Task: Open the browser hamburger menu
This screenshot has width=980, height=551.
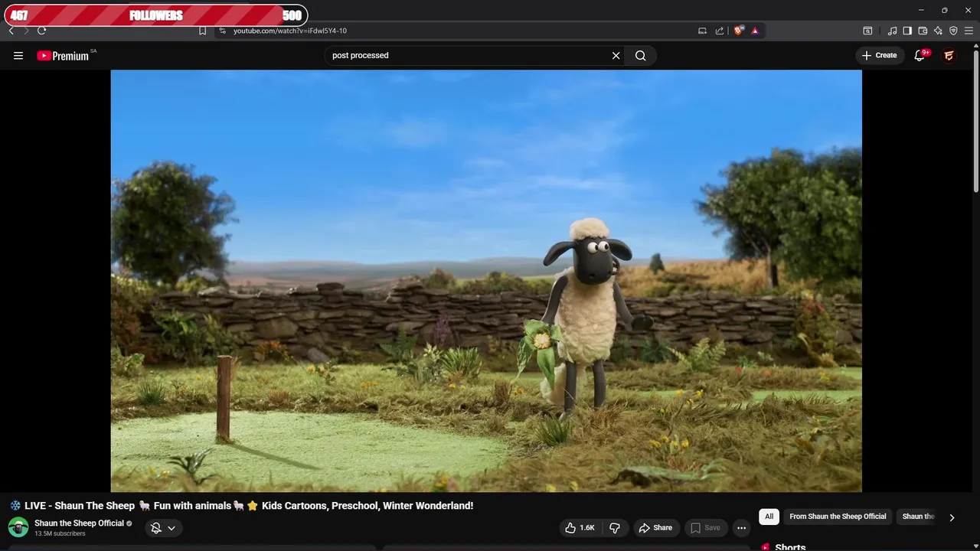Action: tap(969, 31)
